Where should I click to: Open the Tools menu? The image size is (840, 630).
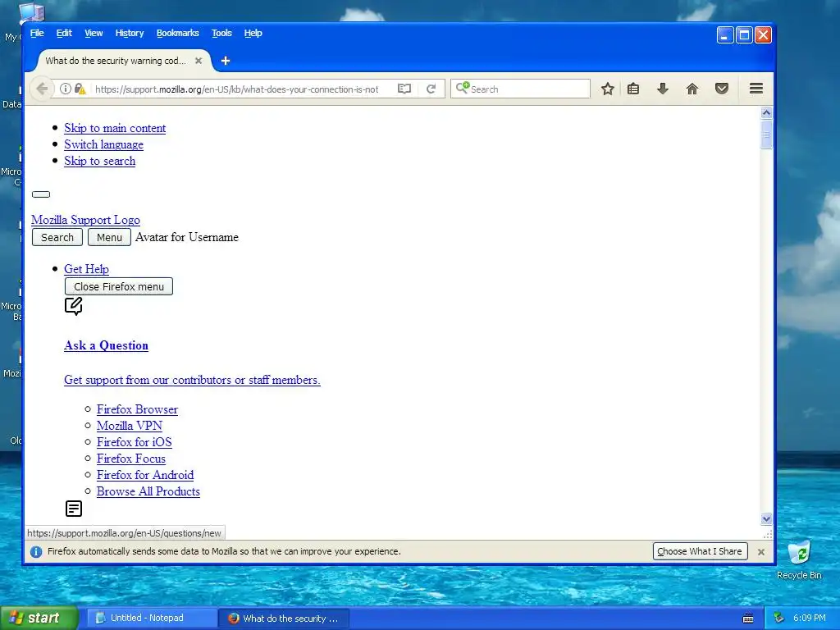(x=221, y=33)
